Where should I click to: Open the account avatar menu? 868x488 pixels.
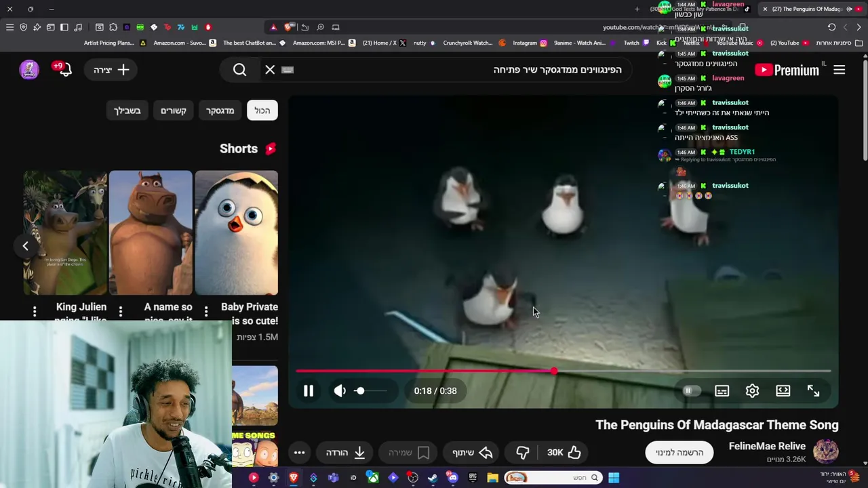tap(29, 69)
